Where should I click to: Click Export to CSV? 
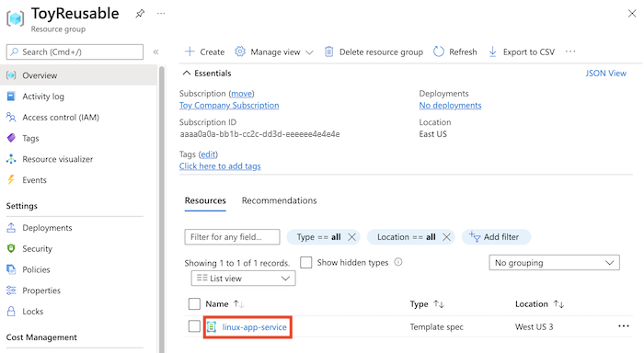(x=522, y=51)
